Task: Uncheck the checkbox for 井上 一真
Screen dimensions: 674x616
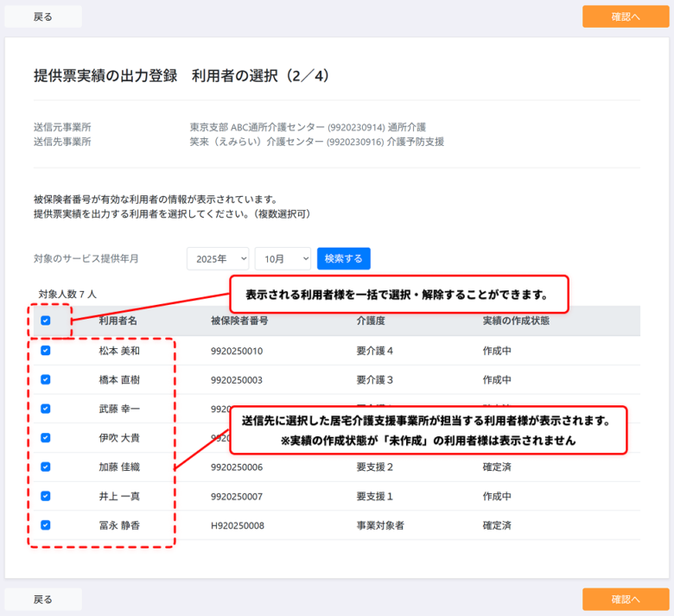Action: pos(46,496)
